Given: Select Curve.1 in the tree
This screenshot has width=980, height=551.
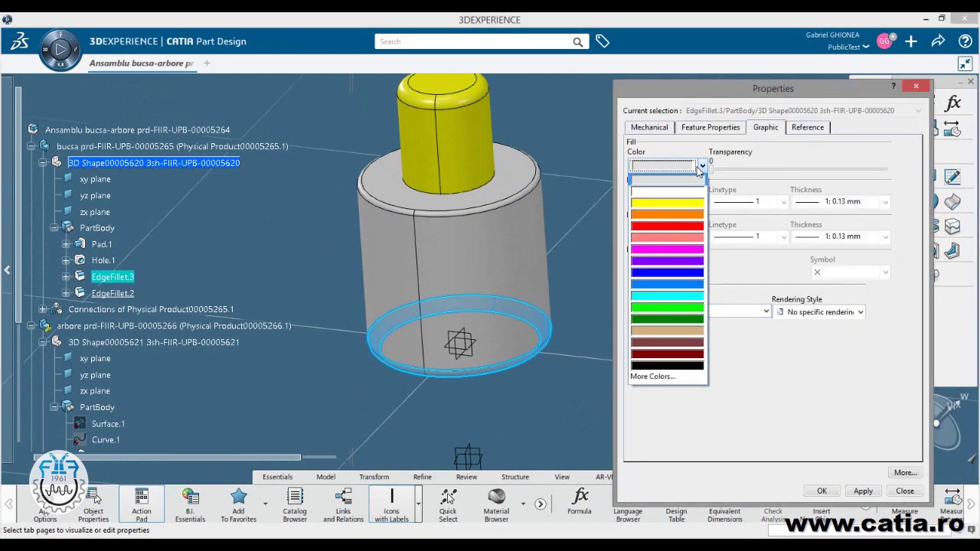Looking at the screenshot, I should coord(106,440).
